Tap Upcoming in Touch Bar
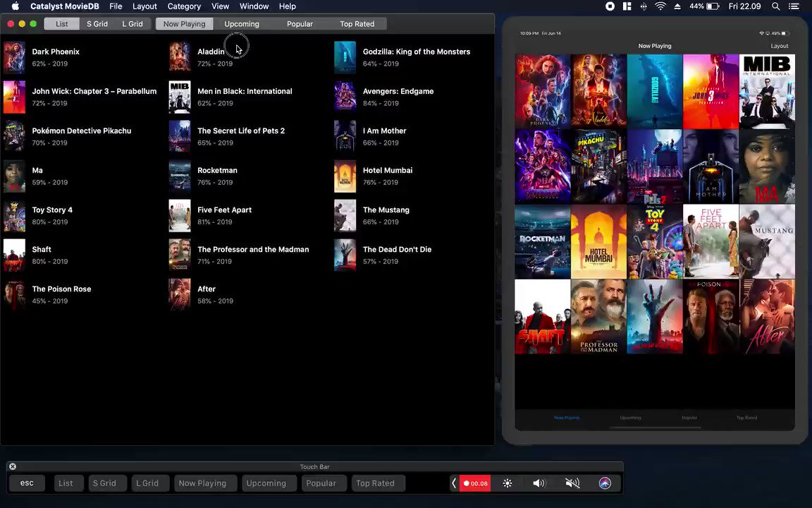Screen dimensions: 812x508 269,483
